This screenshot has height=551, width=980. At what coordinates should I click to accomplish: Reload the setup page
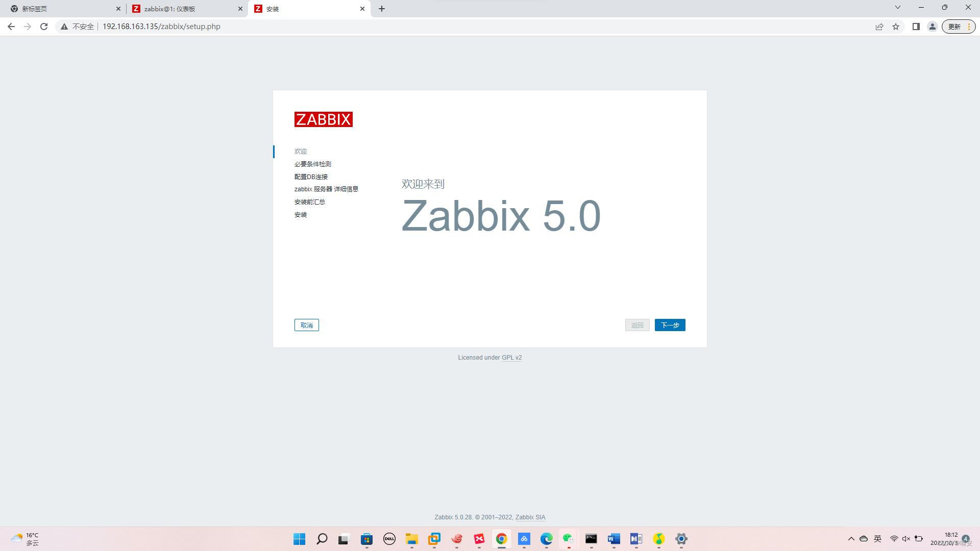44,27
